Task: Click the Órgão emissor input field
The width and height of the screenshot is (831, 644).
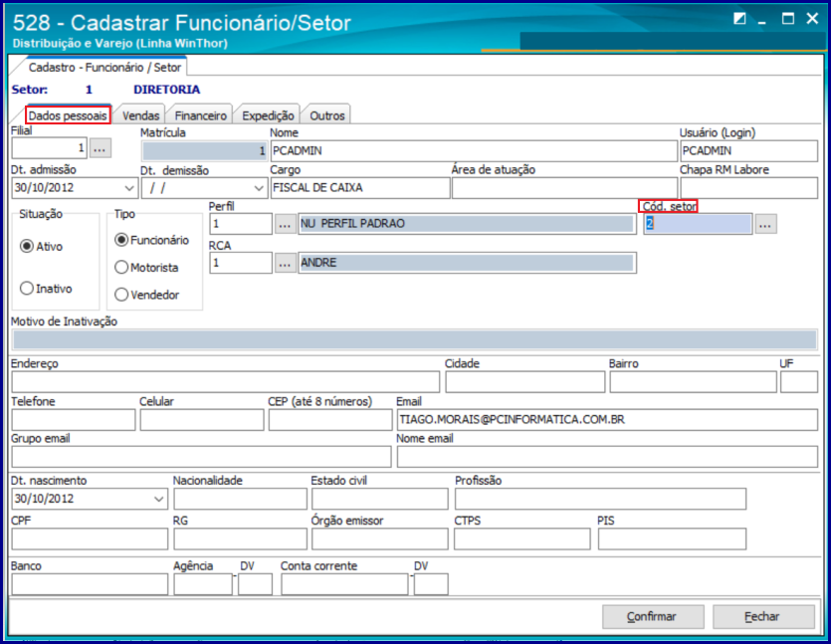Action: tap(380, 539)
